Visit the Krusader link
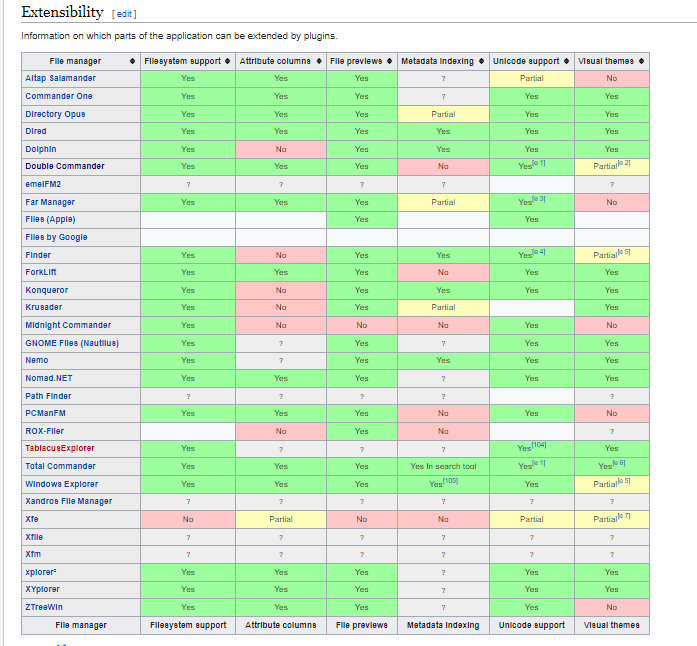Viewport: 697px width, 646px height. [44, 307]
